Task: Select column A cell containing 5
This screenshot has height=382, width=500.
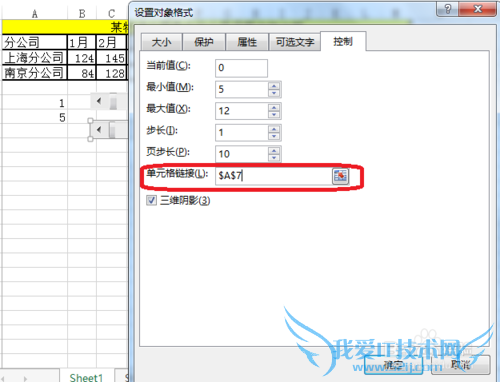Action: (x=34, y=117)
